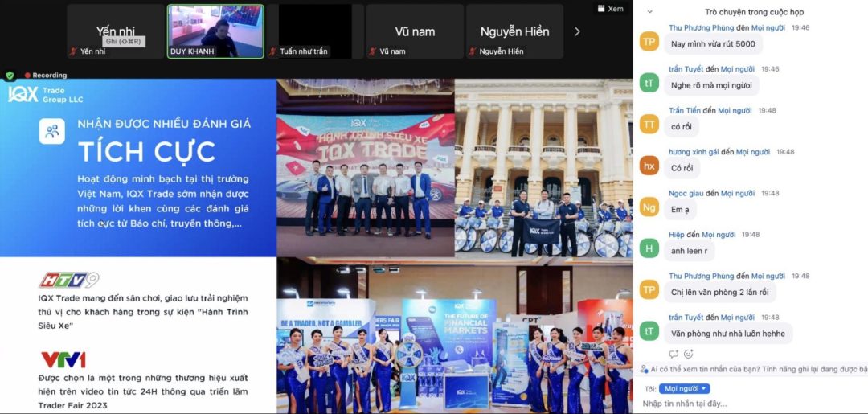This screenshot has width=868, height=414.
Task: Click Tuấn như trần's muted mic icon
Action: pyautogui.click(x=274, y=51)
